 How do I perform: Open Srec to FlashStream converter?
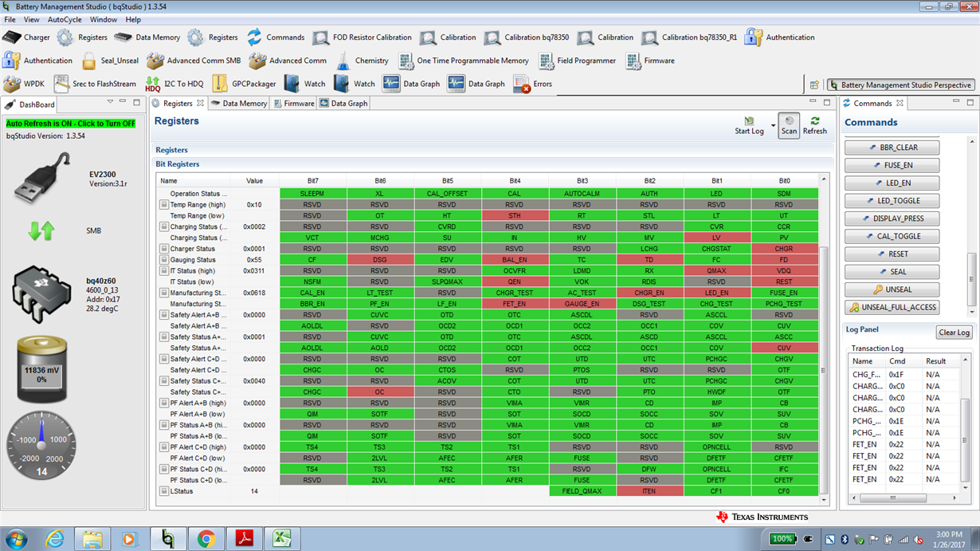pos(95,84)
